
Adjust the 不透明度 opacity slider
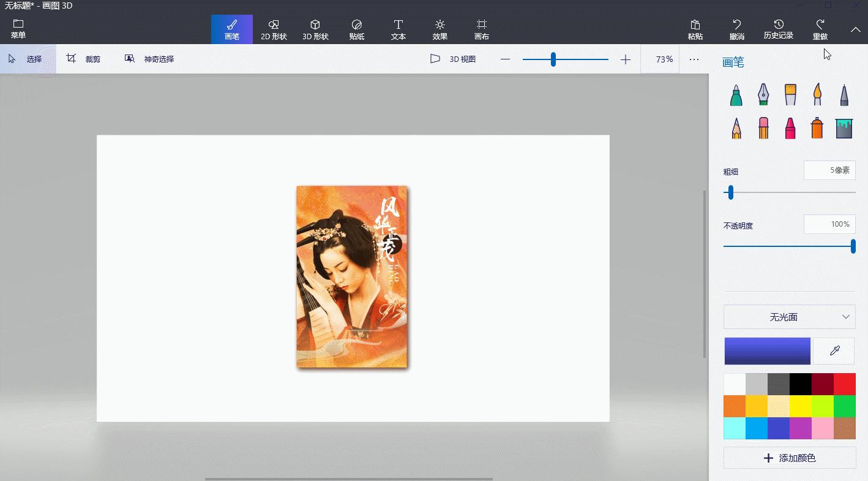pyautogui.click(x=790, y=246)
